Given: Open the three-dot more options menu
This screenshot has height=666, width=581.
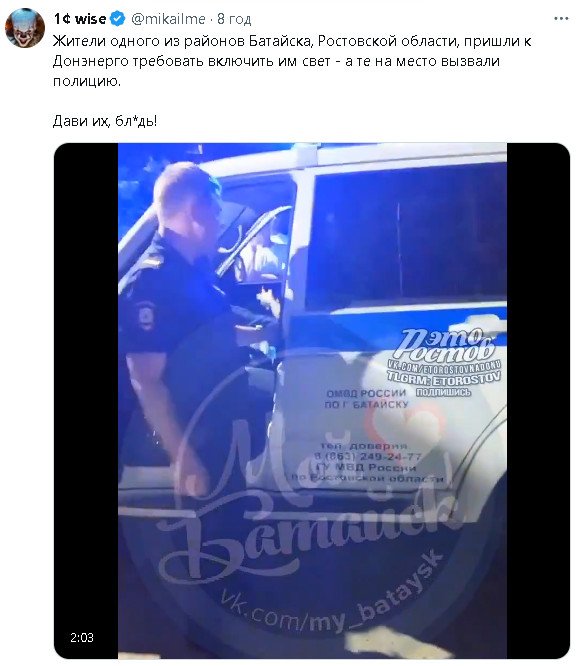Looking at the screenshot, I should click(x=561, y=19).
